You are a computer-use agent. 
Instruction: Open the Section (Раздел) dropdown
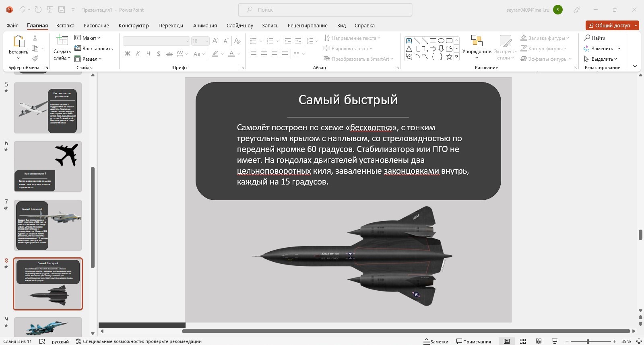click(88, 59)
